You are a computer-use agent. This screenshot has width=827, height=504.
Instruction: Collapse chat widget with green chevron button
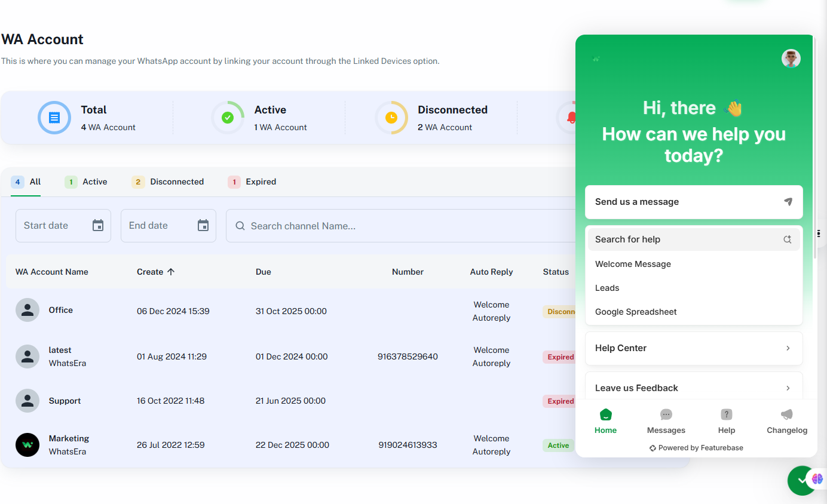pos(801,480)
